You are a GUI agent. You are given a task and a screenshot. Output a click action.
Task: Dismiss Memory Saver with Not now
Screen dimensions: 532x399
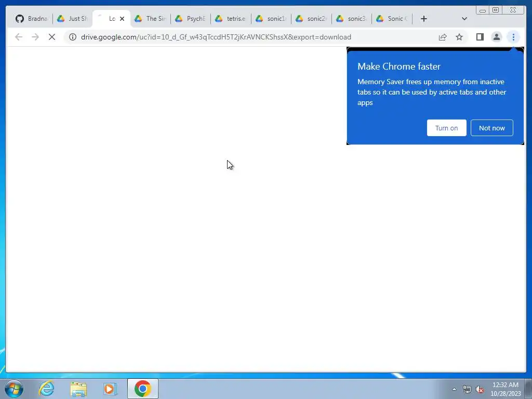(491, 128)
